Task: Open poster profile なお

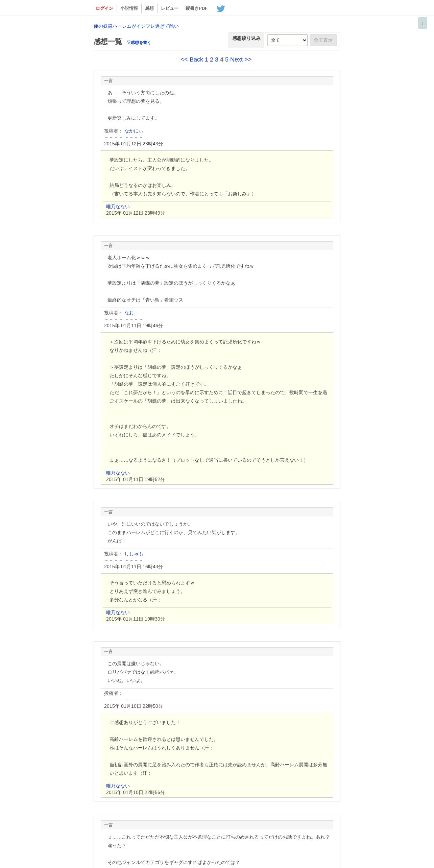Action: pyautogui.click(x=129, y=313)
